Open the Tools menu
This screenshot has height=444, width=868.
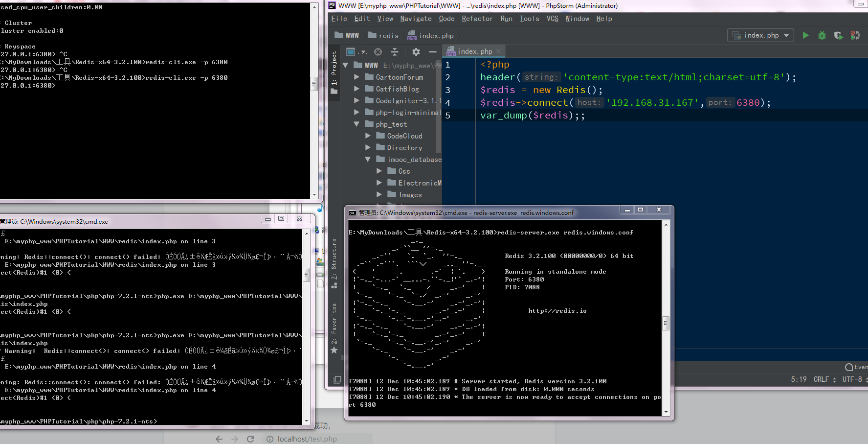click(x=529, y=19)
